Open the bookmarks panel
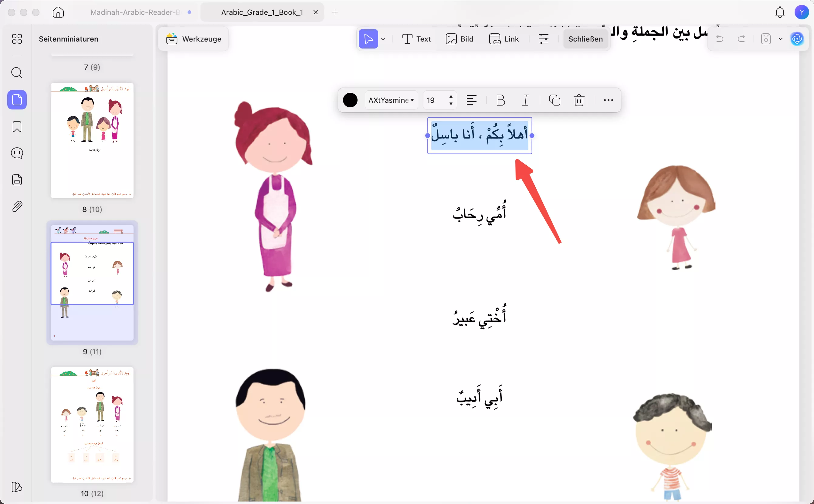Image resolution: width=814 pixels, height=504 pixels. 16,126
